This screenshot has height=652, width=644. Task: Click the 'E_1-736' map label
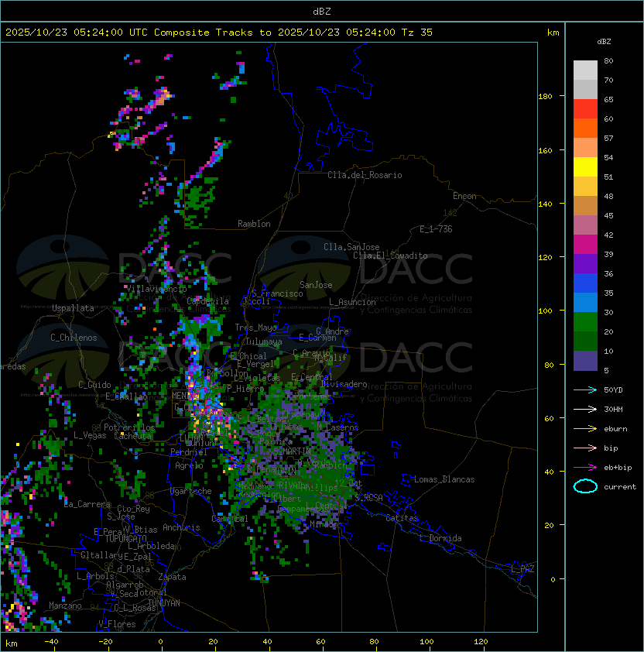pyautogui.click(x=436, y=229)
